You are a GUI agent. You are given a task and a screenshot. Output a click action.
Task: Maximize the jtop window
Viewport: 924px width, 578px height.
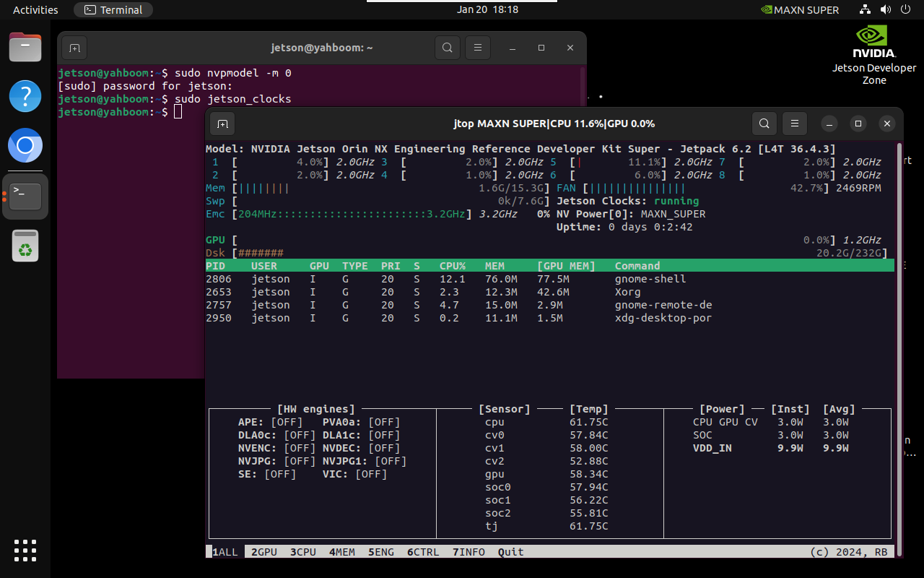tap(858, 124)
